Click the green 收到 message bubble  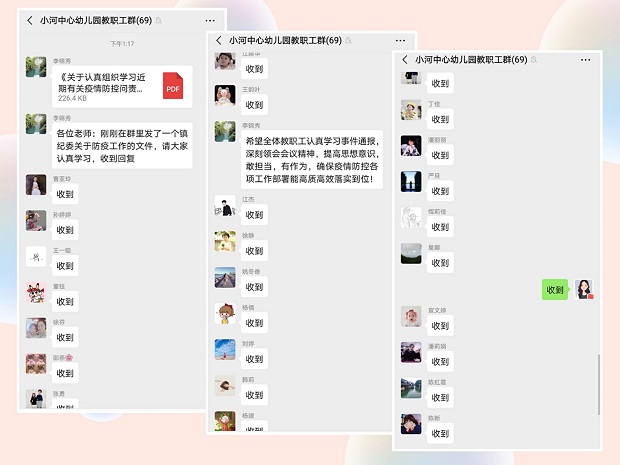(555, 290)
